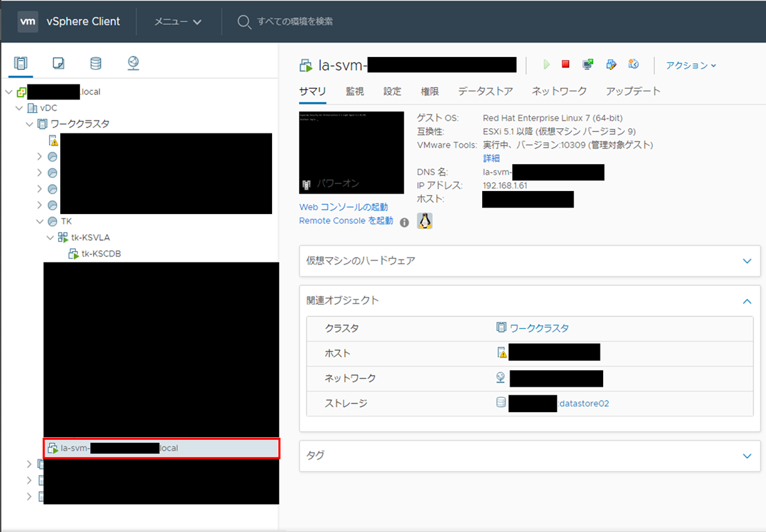Click tk-KSCDB VM icon

pos(73,253)
